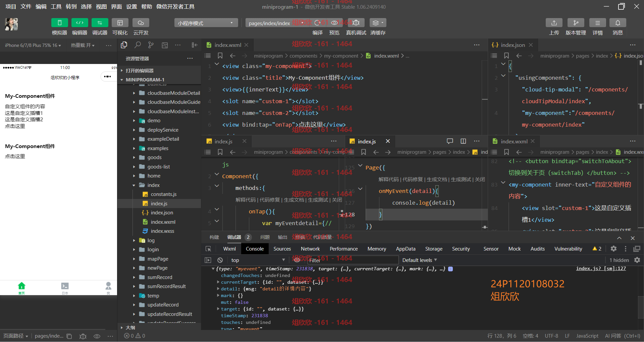
Task: Toggle bookmark icon in index.json editor
Action: [x=506, y=56]
